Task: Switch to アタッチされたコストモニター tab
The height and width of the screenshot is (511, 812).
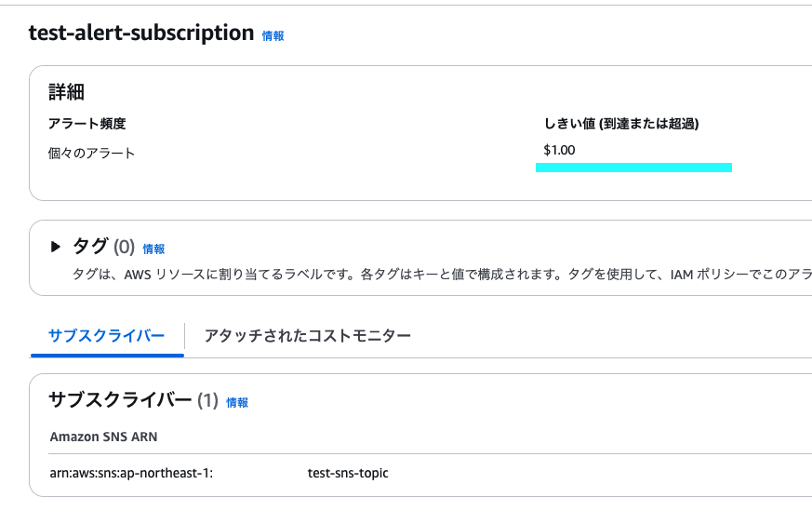Action: tap(308, 336)
